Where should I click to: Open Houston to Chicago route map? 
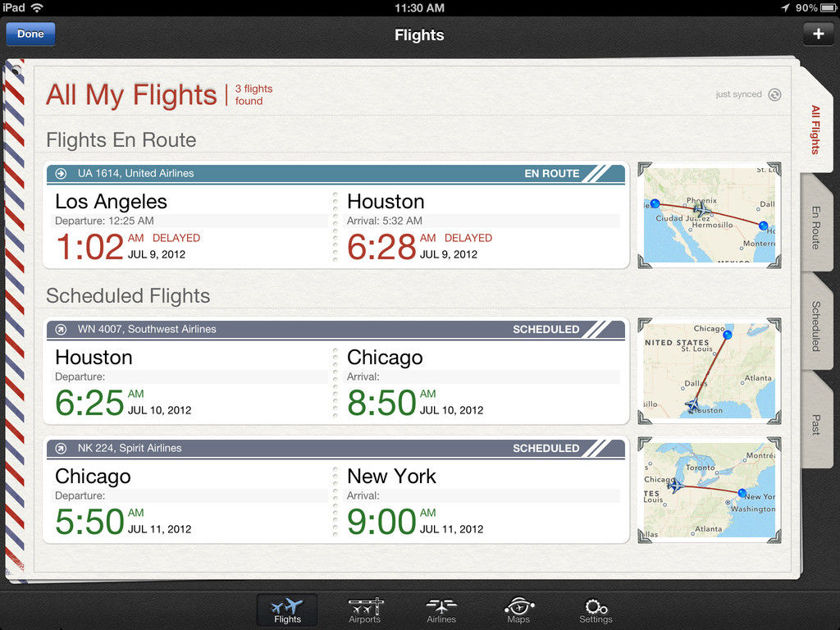point(710,372)
